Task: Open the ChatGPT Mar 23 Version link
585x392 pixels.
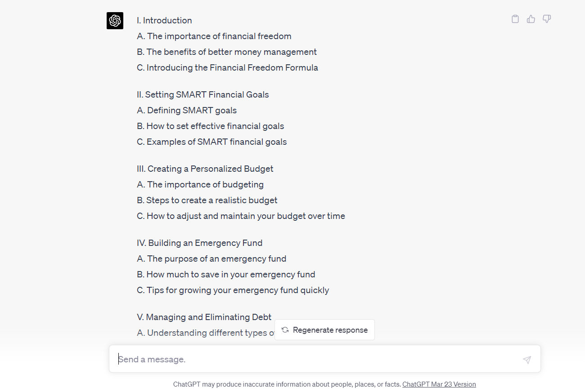Action: coord(439,384)
